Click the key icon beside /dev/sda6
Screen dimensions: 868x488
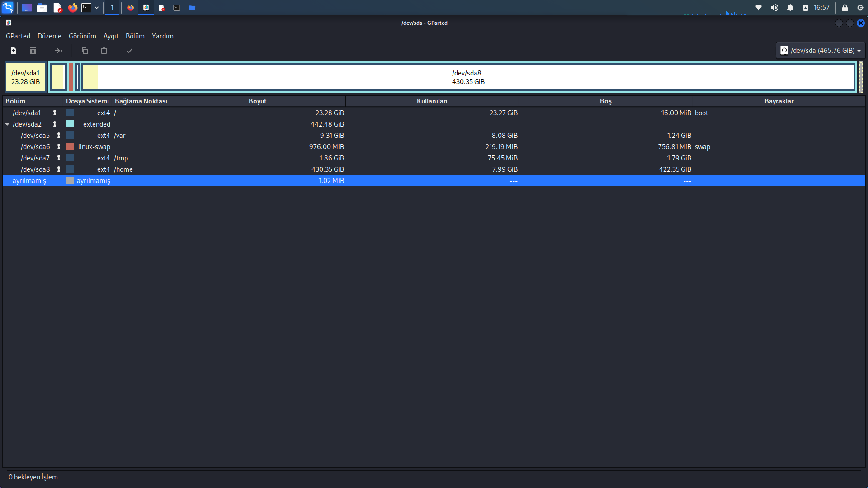tap(59, 146)
